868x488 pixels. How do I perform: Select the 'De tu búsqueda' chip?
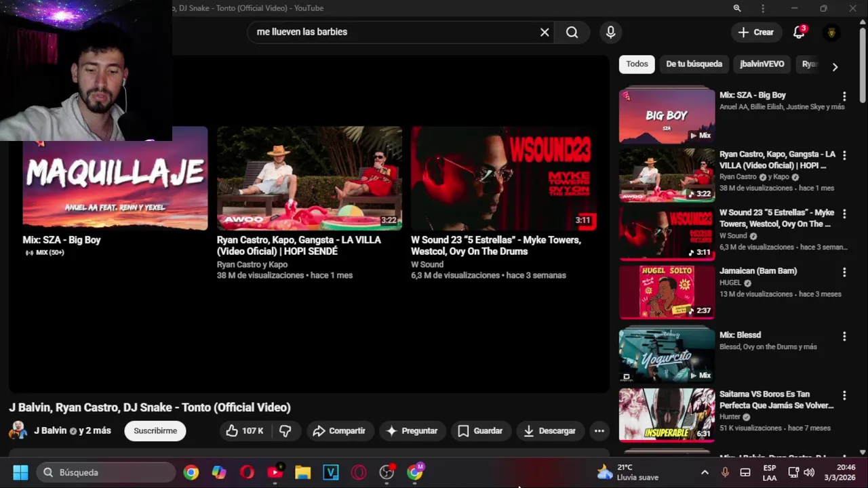point(694,64)
